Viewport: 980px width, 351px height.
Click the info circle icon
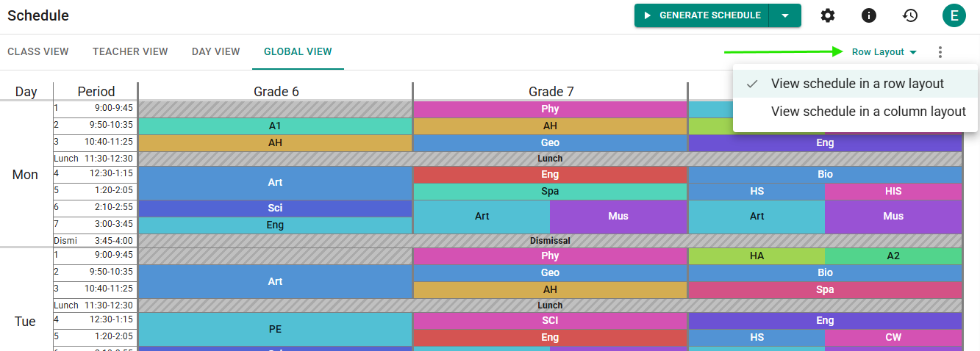869,15
